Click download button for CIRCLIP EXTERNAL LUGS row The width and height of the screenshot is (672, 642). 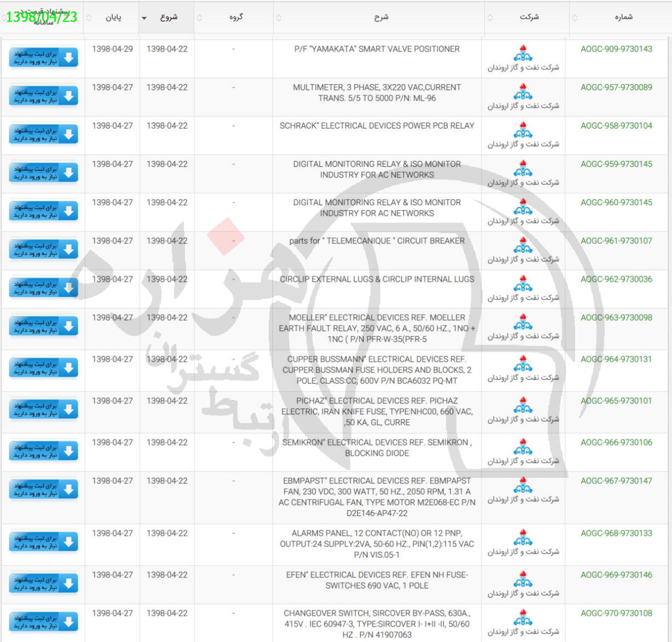43,288
